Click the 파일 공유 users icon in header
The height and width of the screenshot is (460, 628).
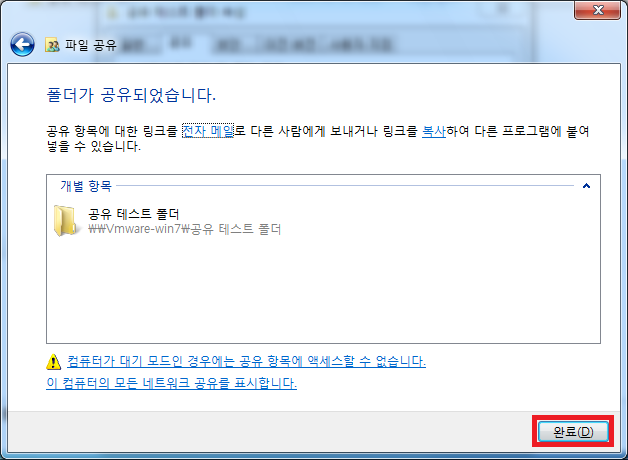tap(52, 45)
